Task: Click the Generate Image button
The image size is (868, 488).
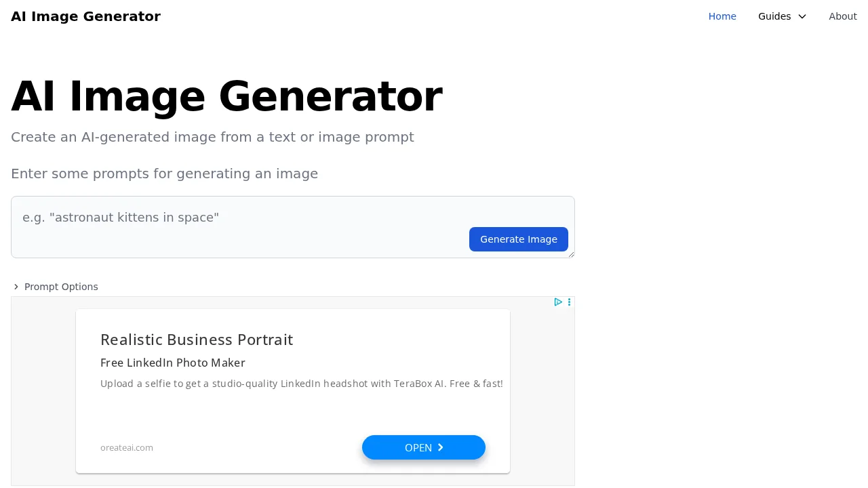Action: click(x=519, y=239)
